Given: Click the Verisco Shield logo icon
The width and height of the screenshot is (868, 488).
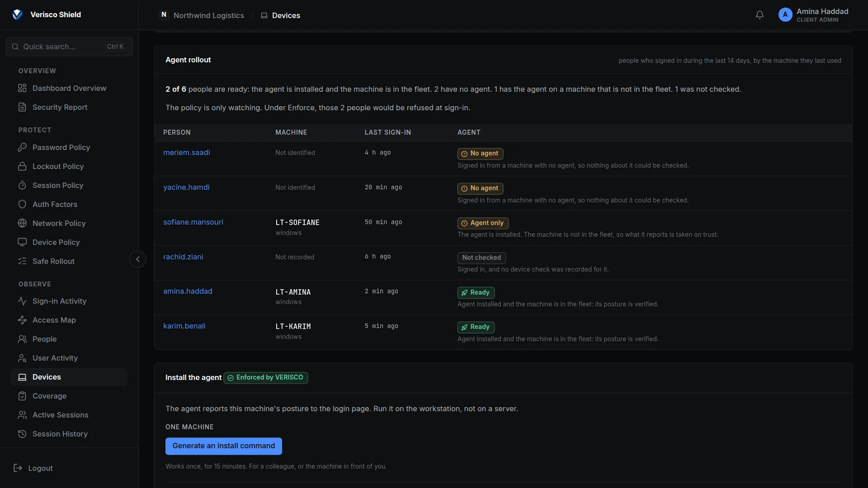Looking at the screenshot, I should point(17,15).
